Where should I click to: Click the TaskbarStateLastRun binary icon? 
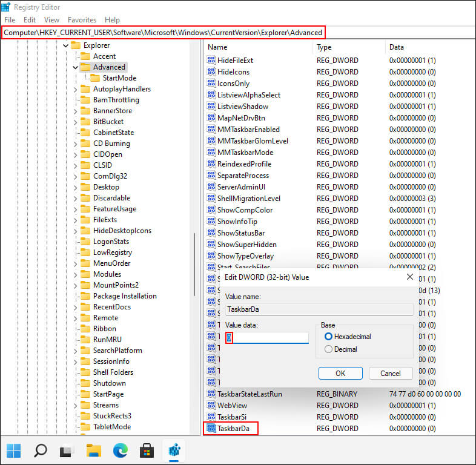pyautogui.click(x=211, y=394)
